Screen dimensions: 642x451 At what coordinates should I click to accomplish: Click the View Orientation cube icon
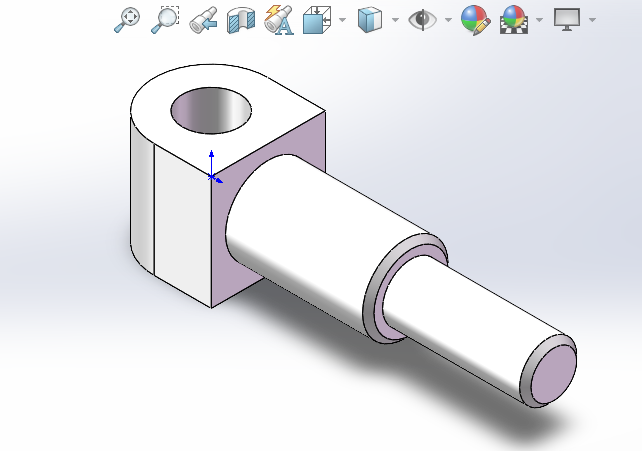(317, 20)
